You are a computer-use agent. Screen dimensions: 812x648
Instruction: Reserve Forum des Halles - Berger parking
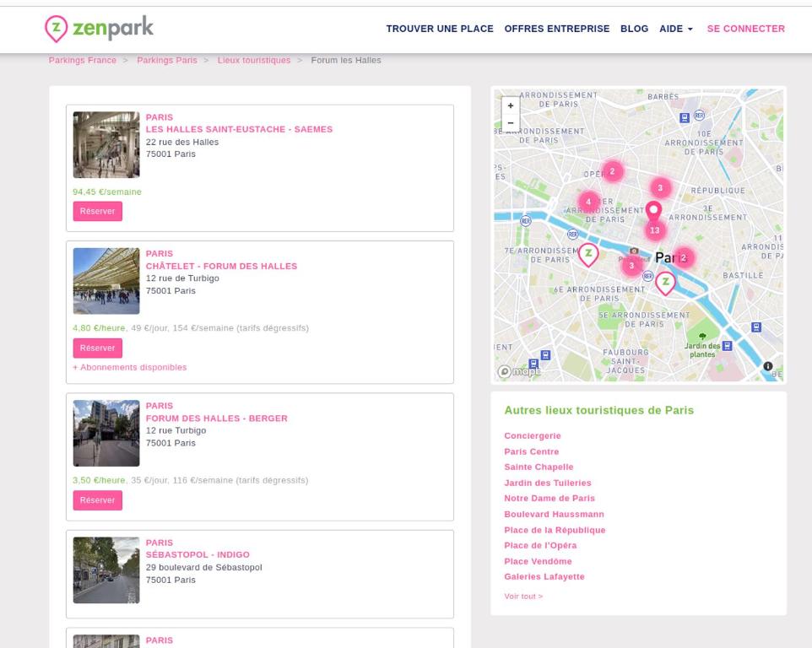pyautogui.click(x=97, y=500)
